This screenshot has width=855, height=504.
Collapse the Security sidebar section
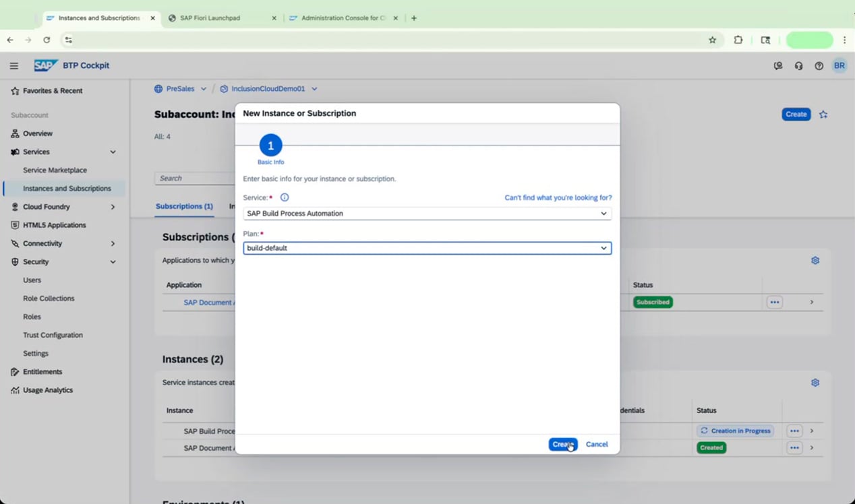(113, 262)
